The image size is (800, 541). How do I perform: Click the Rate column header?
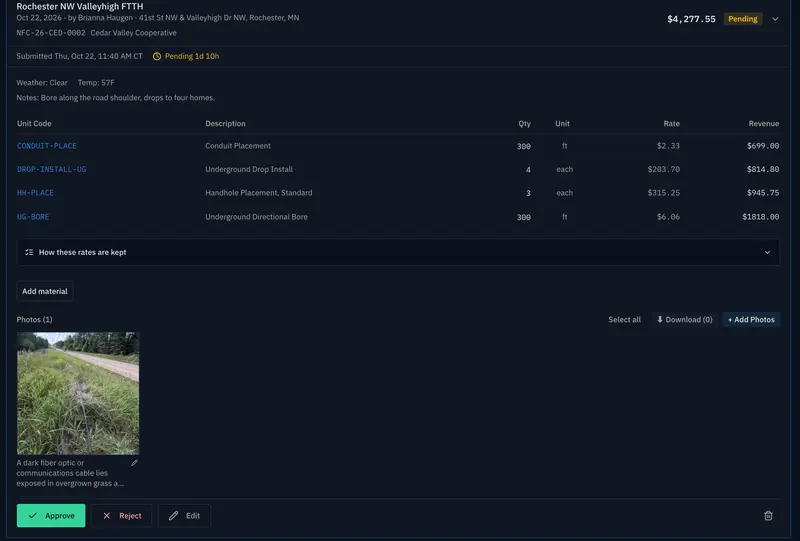click(x=671, y=124)
